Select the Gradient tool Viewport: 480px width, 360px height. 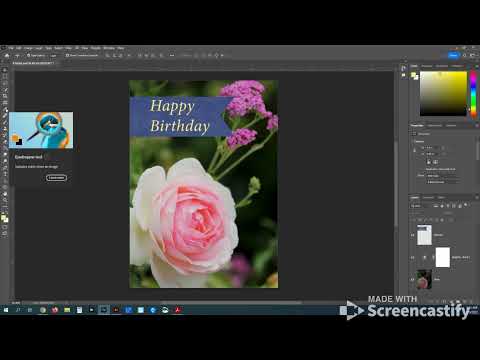pos(5,148)
